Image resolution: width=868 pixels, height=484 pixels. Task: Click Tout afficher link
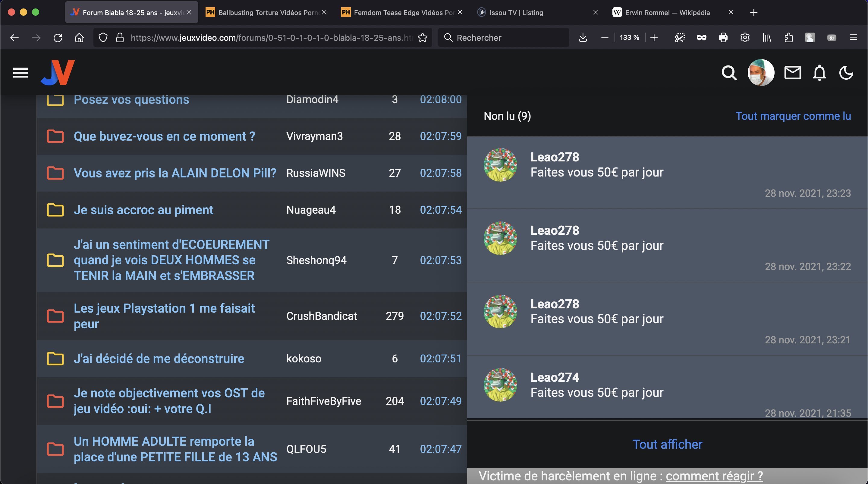point(667,444)
